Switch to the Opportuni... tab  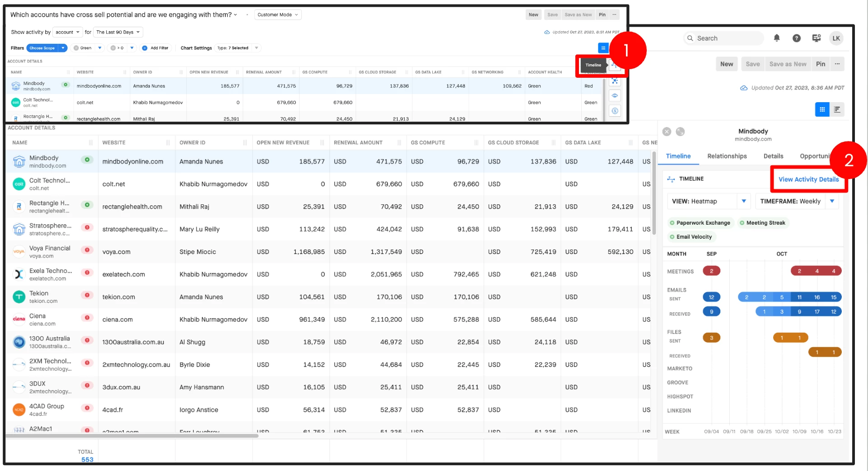coord(814,156)
